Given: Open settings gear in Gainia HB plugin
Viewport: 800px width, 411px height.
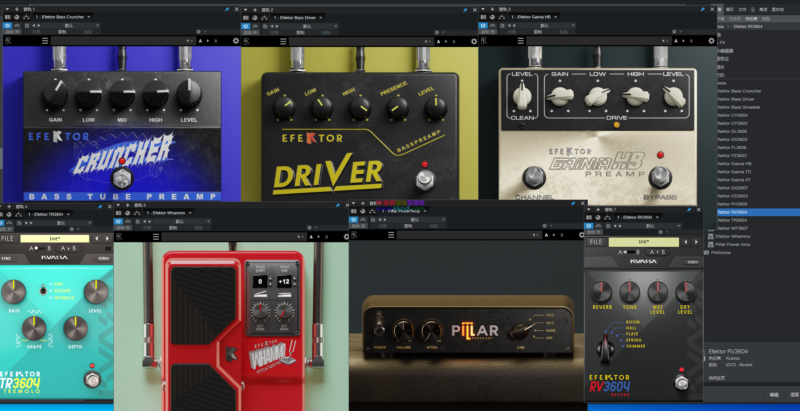Looking at the screenshot, I should click(x=711, y=41).
